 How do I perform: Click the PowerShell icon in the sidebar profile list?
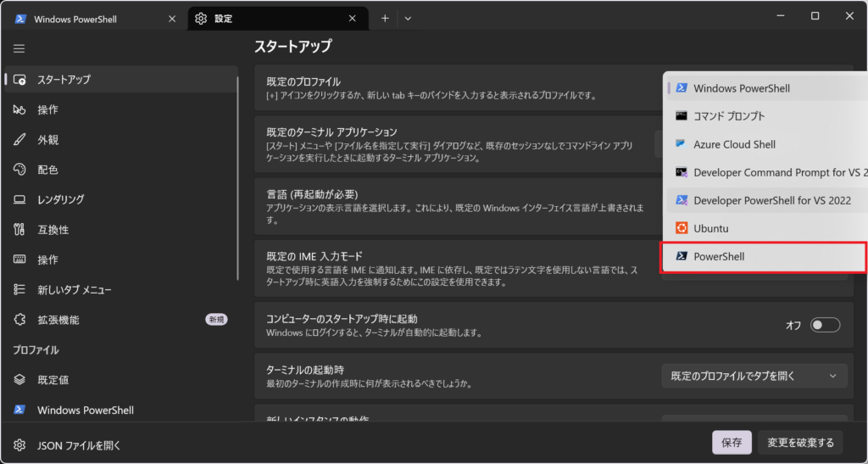click(x=19, y=410)
